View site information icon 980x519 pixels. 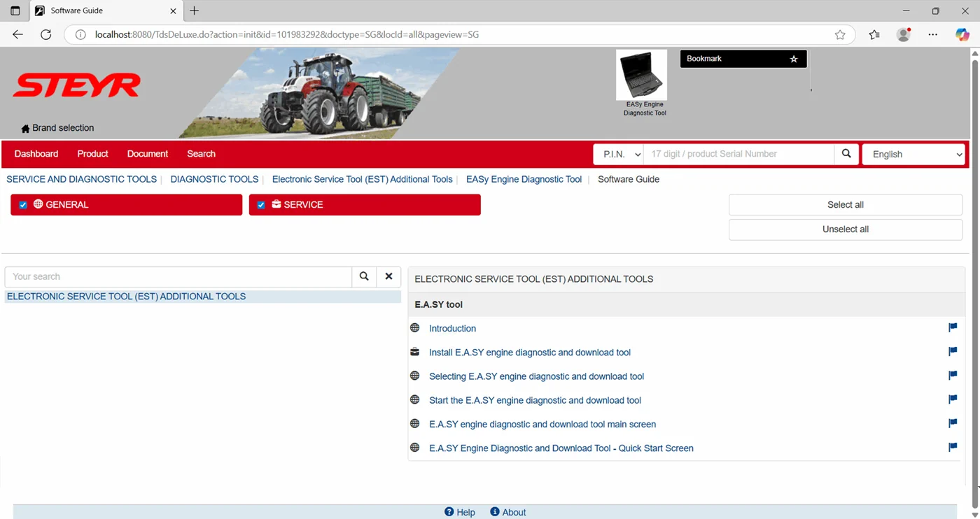pos(80,34)
